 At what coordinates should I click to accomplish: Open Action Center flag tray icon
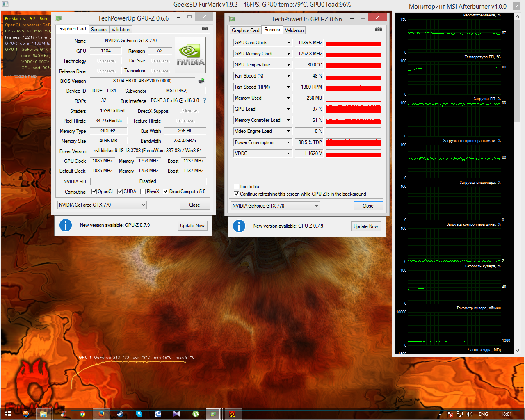pyautogui.click(x=450, y=414)
